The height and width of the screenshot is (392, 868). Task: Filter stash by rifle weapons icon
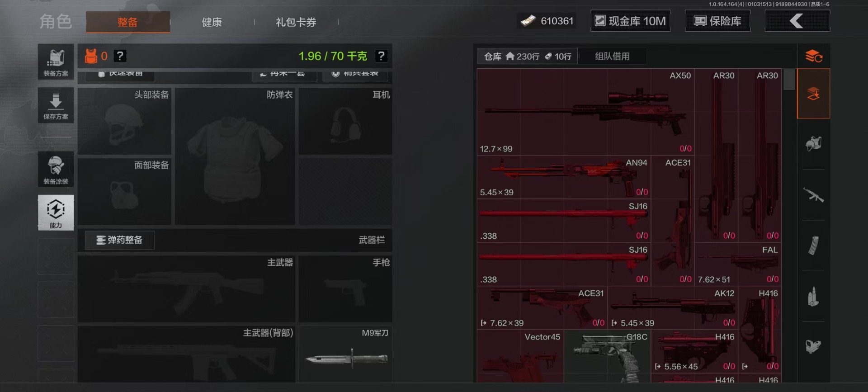[x=813, y=195]
